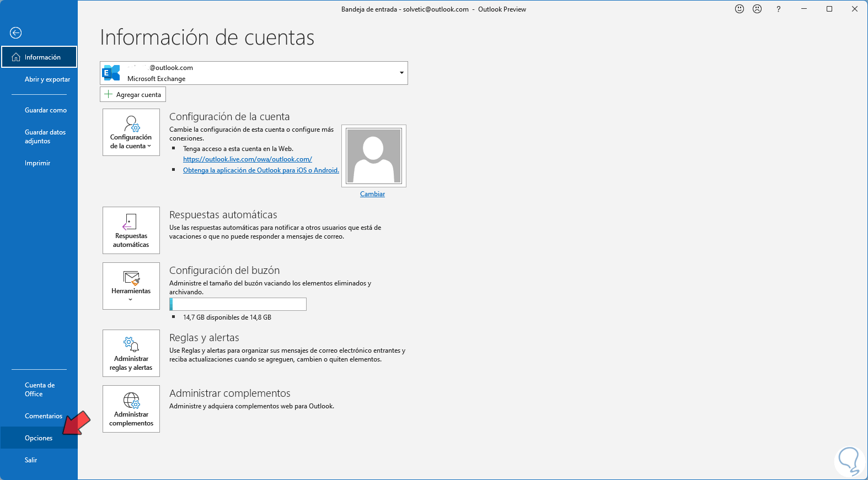Screen dimensions: 868x480
Task: Select Guardar datos adjuntos
Action: [x=45, y=137]
